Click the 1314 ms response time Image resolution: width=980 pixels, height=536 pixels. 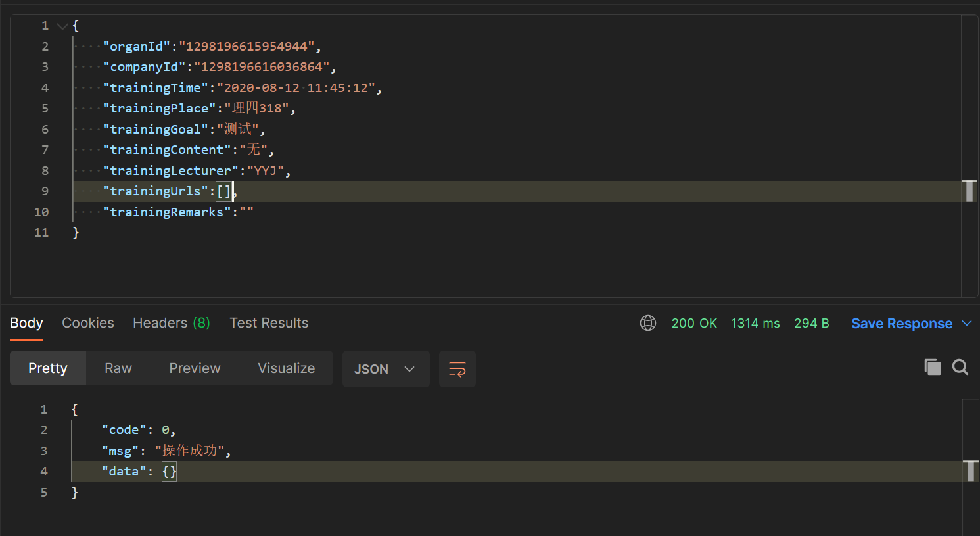(x=755, y=324)
